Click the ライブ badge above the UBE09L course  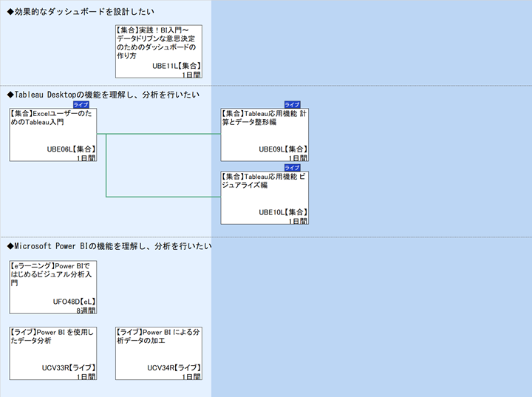(292, 104)
